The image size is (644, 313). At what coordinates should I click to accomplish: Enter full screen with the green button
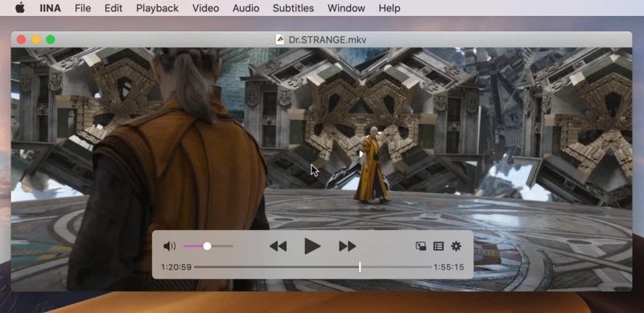tap(50, 39)
